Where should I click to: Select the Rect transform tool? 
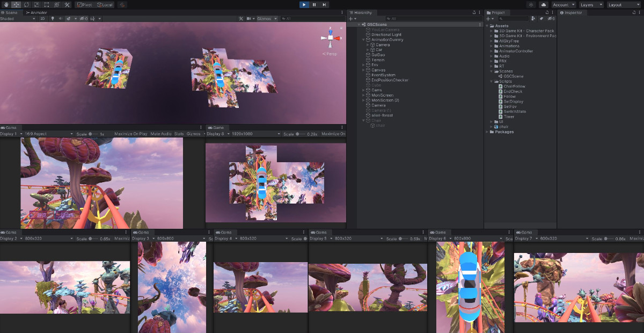[47, 4]
